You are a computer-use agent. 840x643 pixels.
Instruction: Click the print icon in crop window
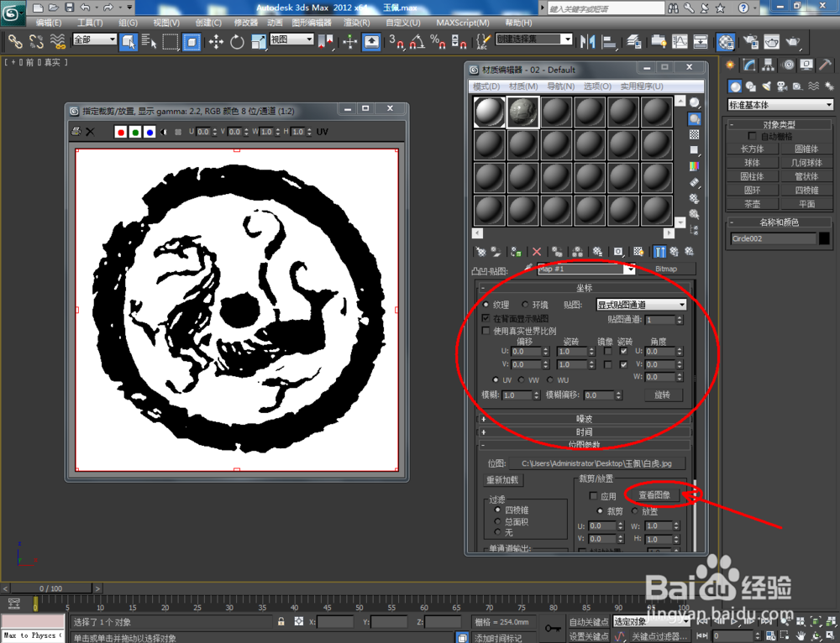point(76,132)
